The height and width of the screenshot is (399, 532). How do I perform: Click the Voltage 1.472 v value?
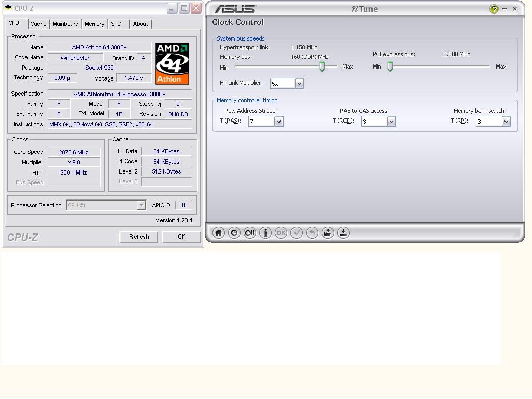[x=134, y=78]
